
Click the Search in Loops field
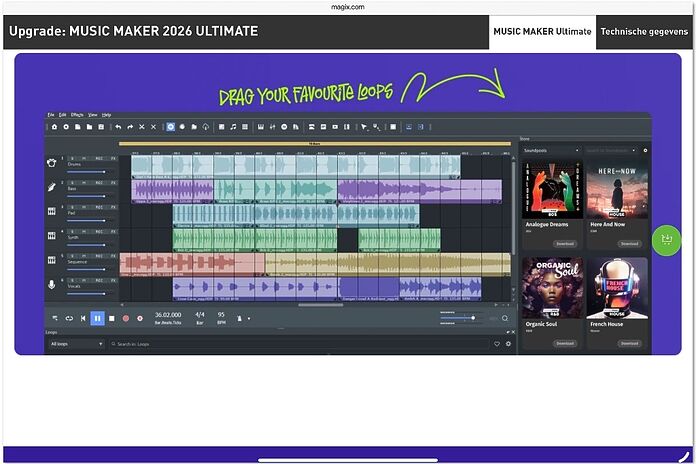[x=300, y=344]
